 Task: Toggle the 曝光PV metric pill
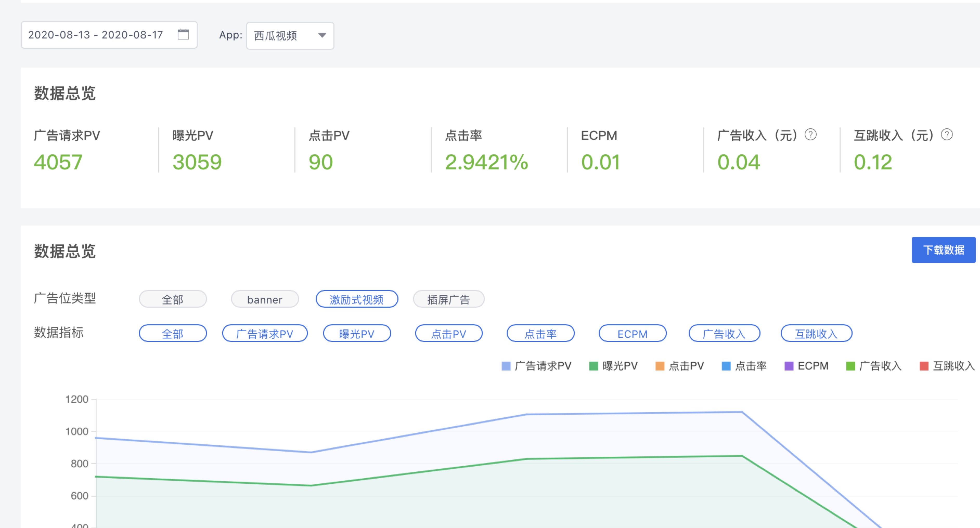(357, 333)
